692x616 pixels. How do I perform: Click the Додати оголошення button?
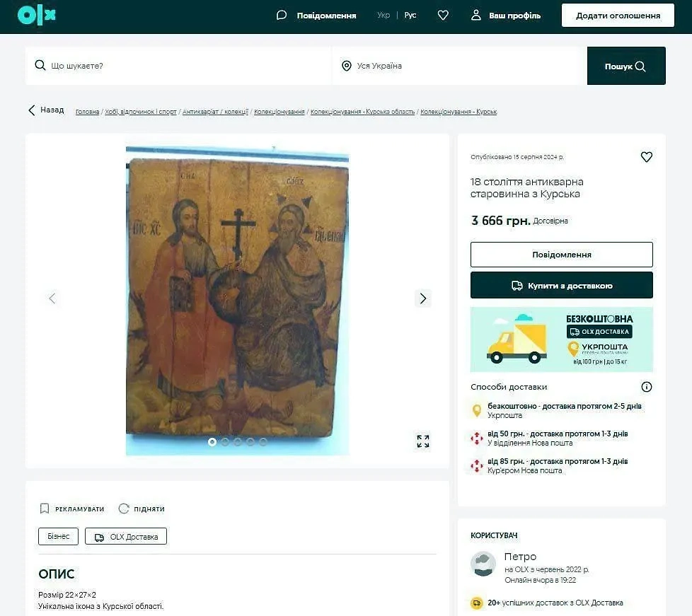617,14
